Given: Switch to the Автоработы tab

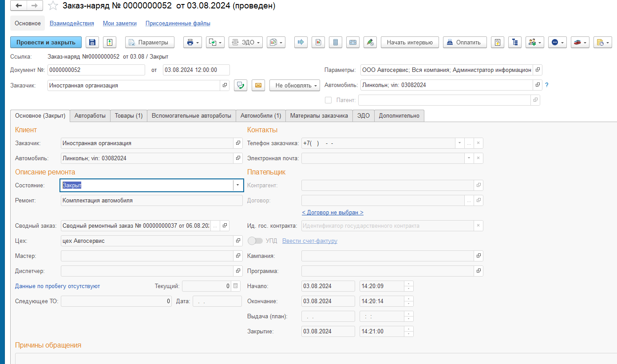Looking at the screenshot, I should point(90,115).
